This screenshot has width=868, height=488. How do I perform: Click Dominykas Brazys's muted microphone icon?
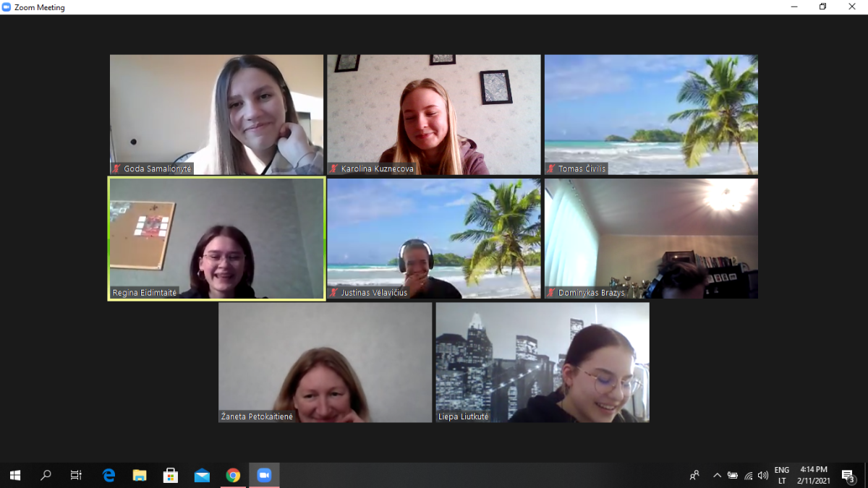(551, 293)
